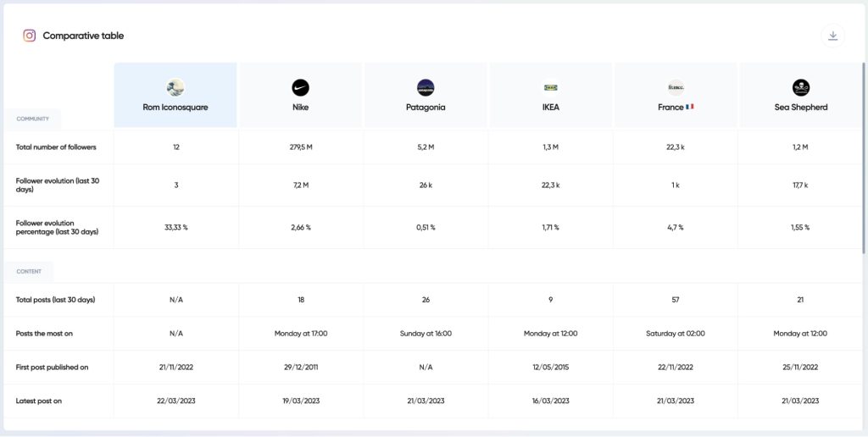Switch to the Content section tab
868x437 pixels.
click(x=29, y=272)
